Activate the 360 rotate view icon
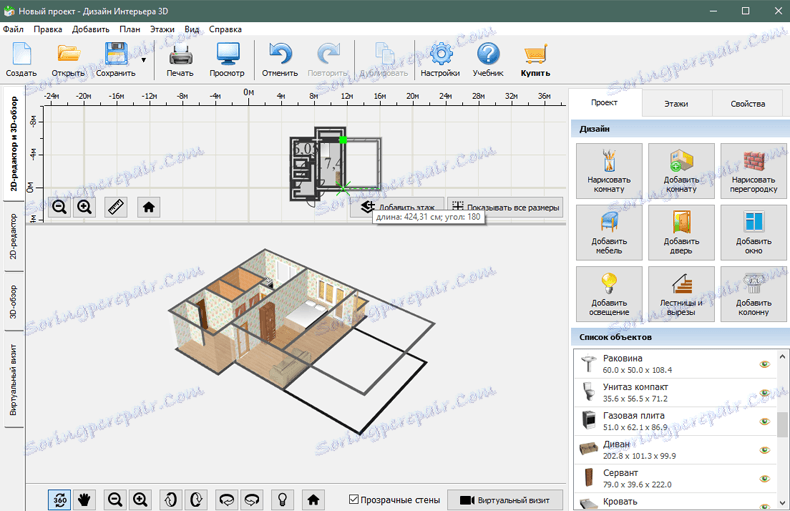The width and height of the screenshot is (790, 511). click(x=59, y=499)
